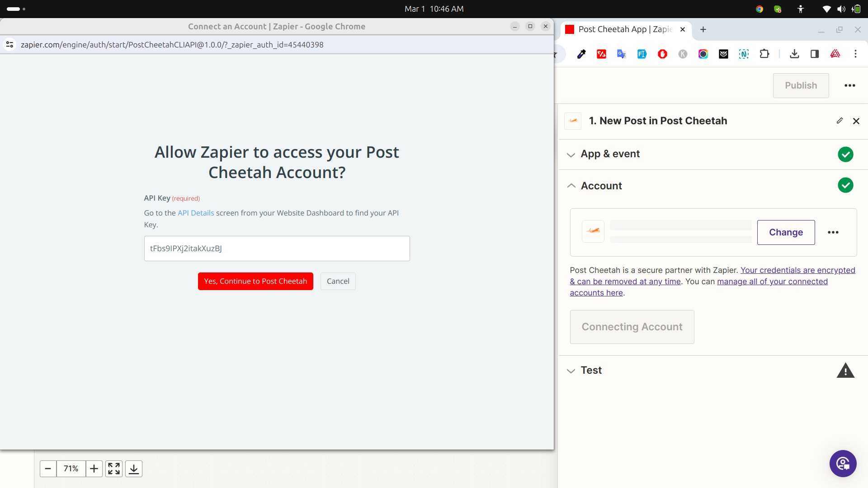
Task: Click the export download icon near zoom controls
Action: (134, 469)
